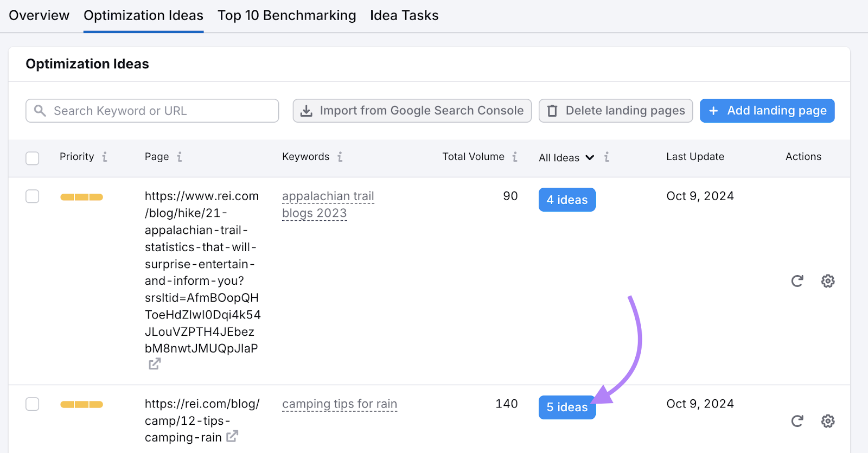The width and height of the screenshot is (868, 453).
Task: Click info icon next to Keywords header
Action: 340,157
